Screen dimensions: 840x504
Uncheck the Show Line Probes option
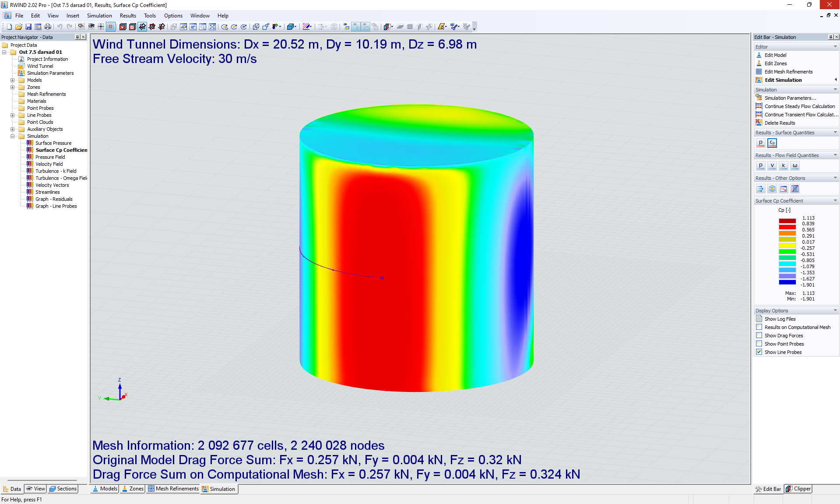point(759,352)
